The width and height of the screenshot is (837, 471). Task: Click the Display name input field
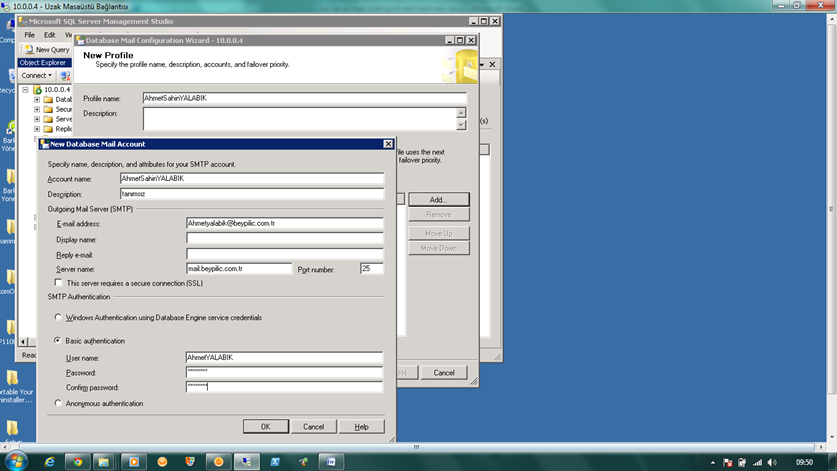pos(285,239)
